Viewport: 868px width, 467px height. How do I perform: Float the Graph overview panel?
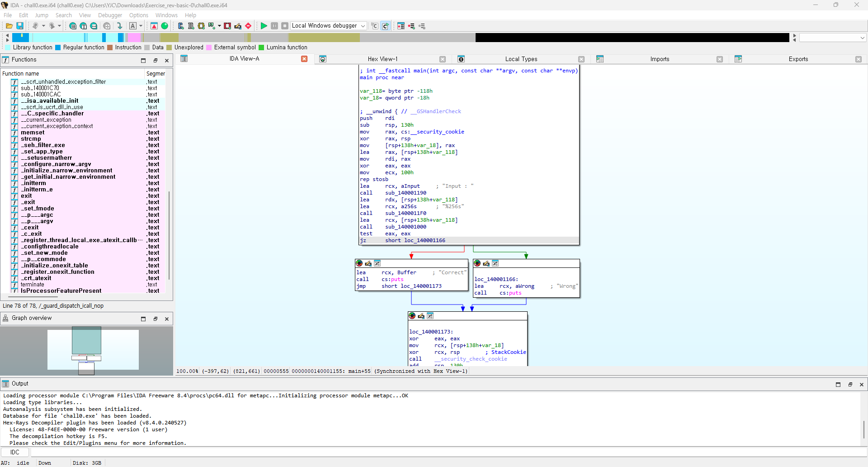coord(155,319)
